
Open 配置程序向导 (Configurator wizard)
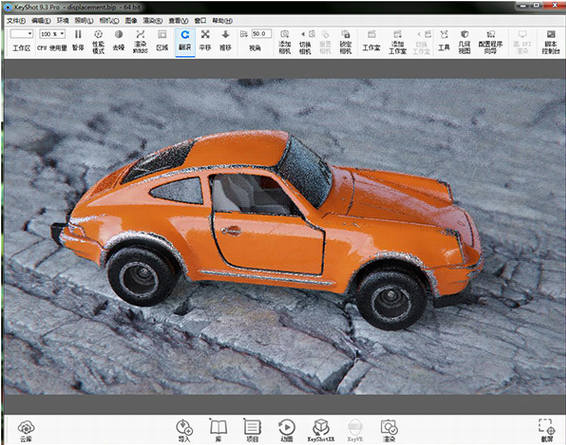pos(490,42)
